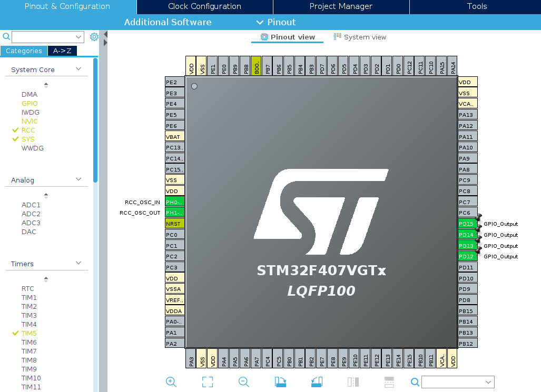This screenshot has width=541, height=392.
Task: Collapse the System Core category
Action: [x=78, y=69]
